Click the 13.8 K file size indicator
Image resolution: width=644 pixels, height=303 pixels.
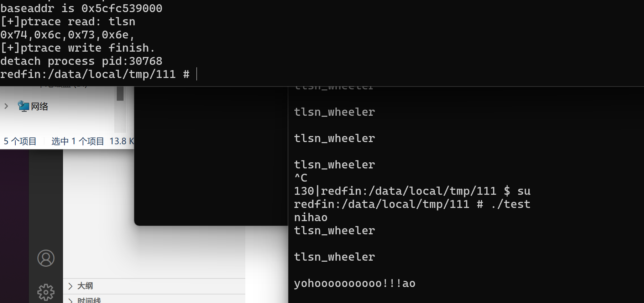point(122,141)
